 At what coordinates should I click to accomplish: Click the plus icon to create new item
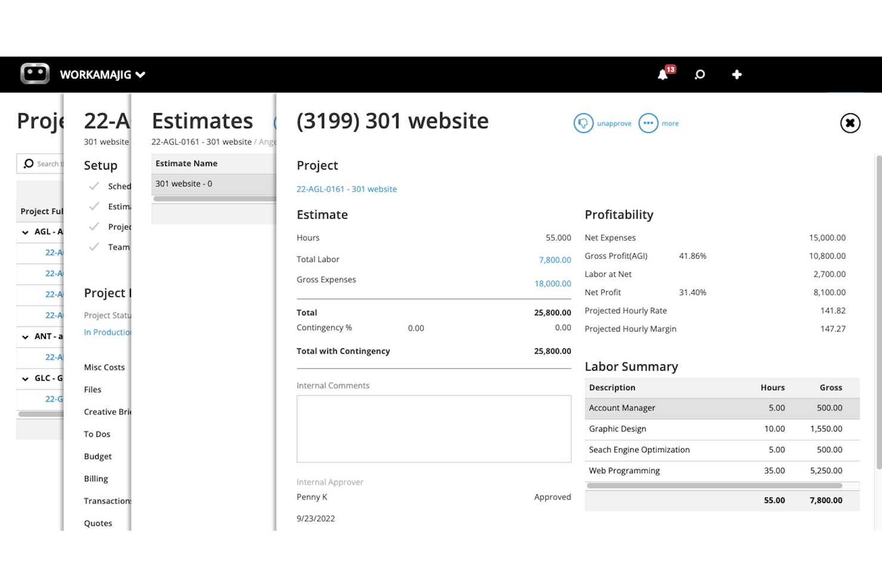737,74
